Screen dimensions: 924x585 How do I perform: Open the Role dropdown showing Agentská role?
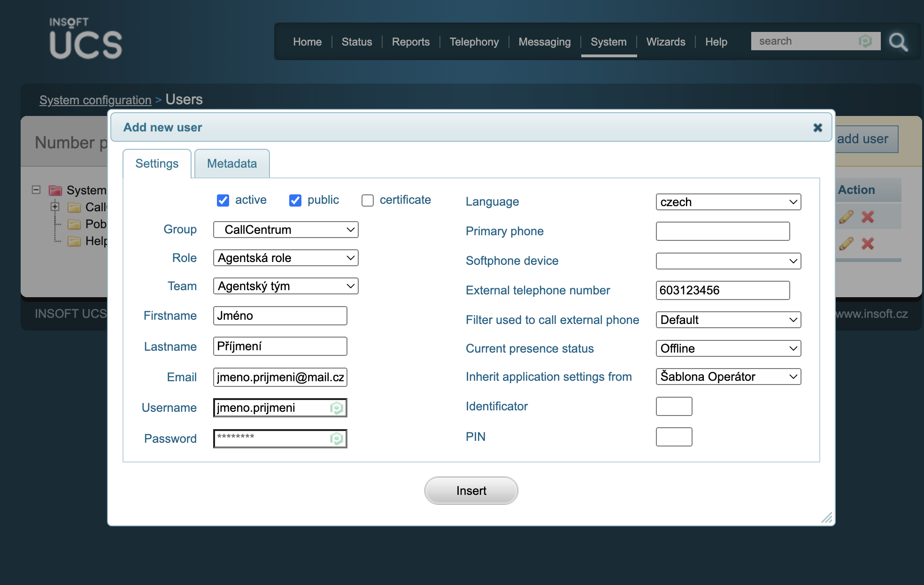pos(285,258)
